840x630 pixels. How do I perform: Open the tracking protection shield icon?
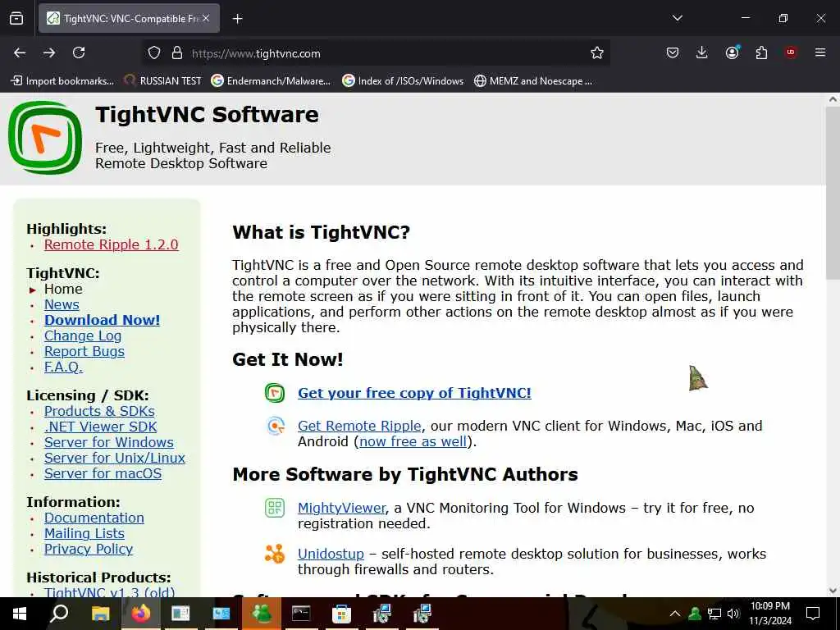click(x=154, y=53)
